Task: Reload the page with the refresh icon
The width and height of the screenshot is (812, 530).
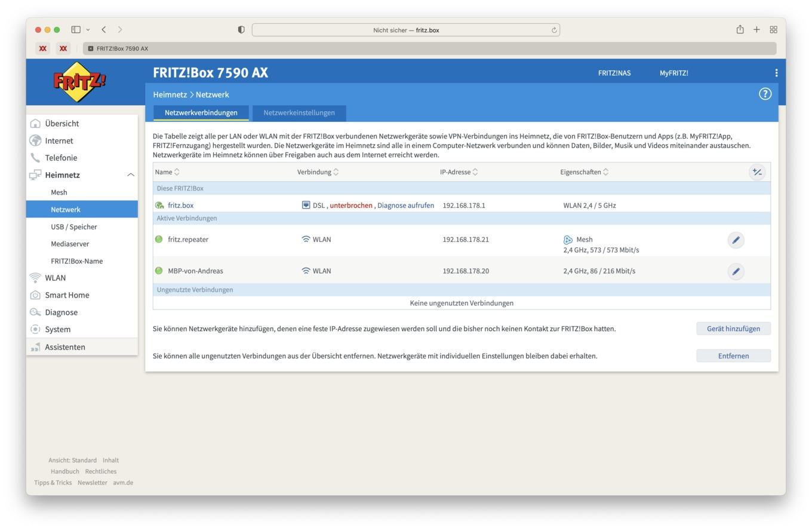Action: point(554,30)
